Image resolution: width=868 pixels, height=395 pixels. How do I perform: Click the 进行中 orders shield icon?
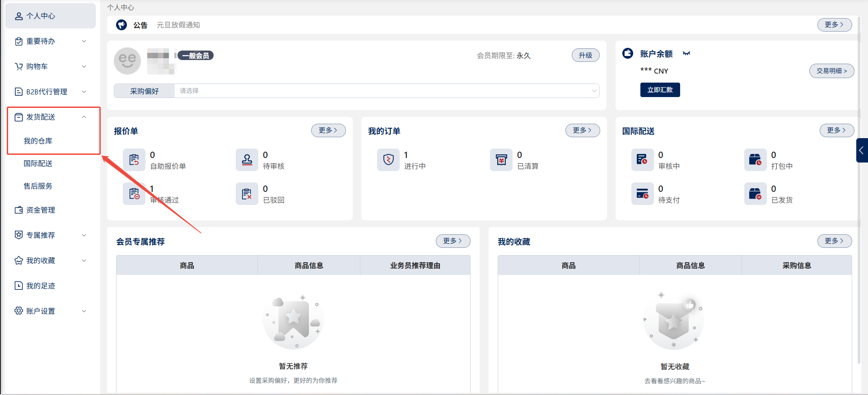(x=388, y=160)
